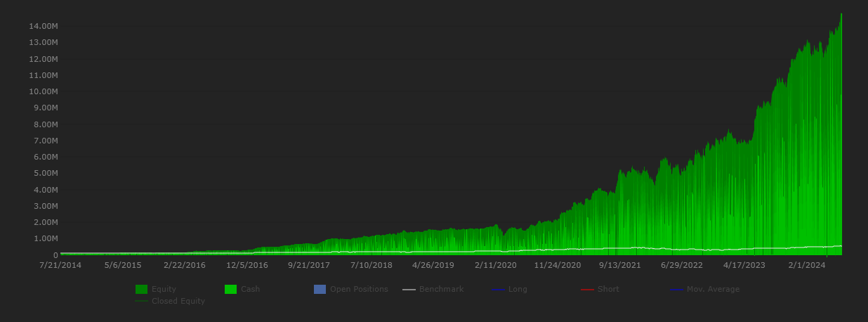
Task: Click the 14.00M y-axis label
Action: click(43, 26)
